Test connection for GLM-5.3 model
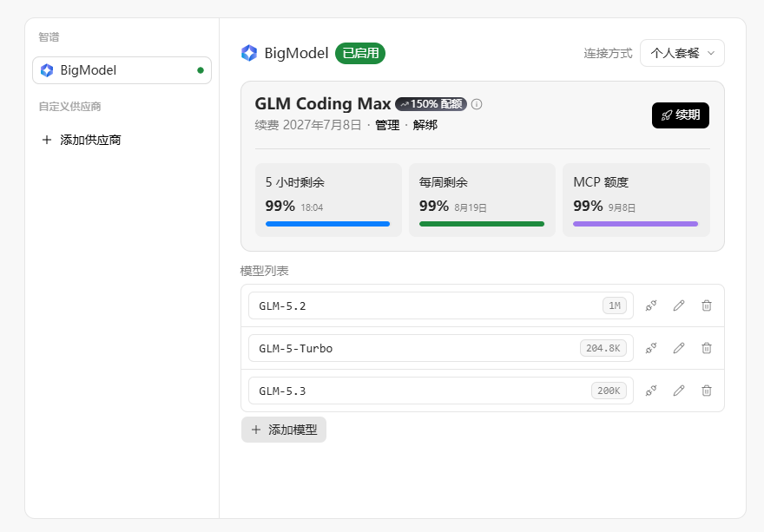764x532 pixels. (x=651, y=391)
